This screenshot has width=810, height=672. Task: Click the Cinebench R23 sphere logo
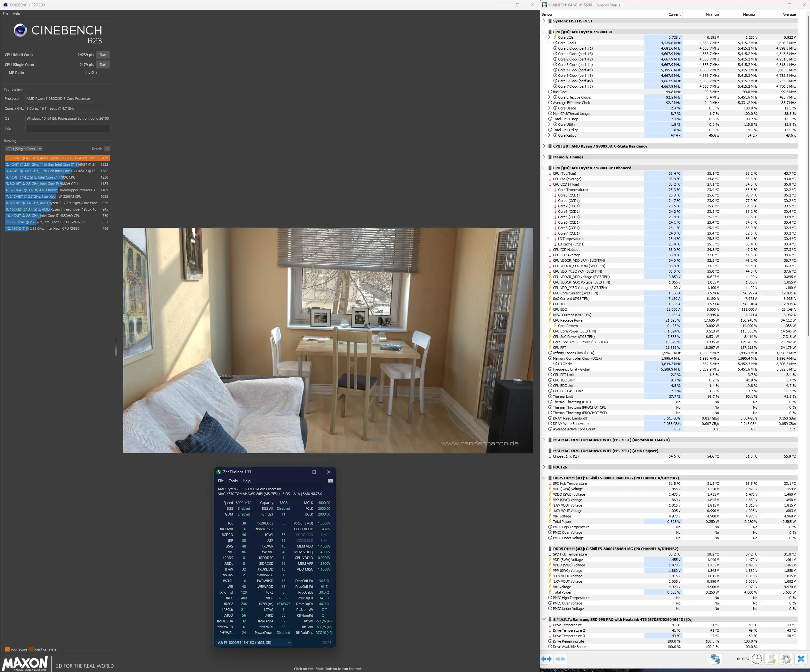coord(20,30)
